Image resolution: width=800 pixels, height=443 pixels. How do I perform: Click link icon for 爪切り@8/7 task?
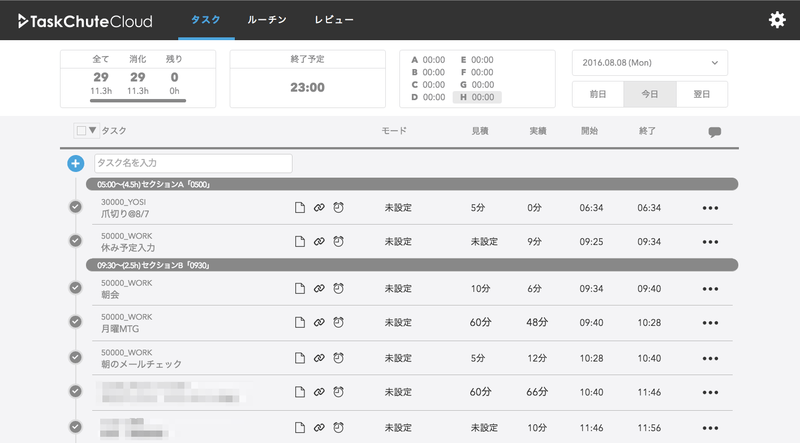[319, 207]
